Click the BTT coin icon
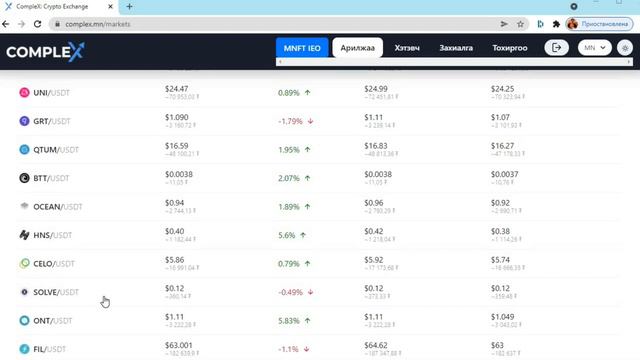640x360 pixels. [x=24, y=178]
